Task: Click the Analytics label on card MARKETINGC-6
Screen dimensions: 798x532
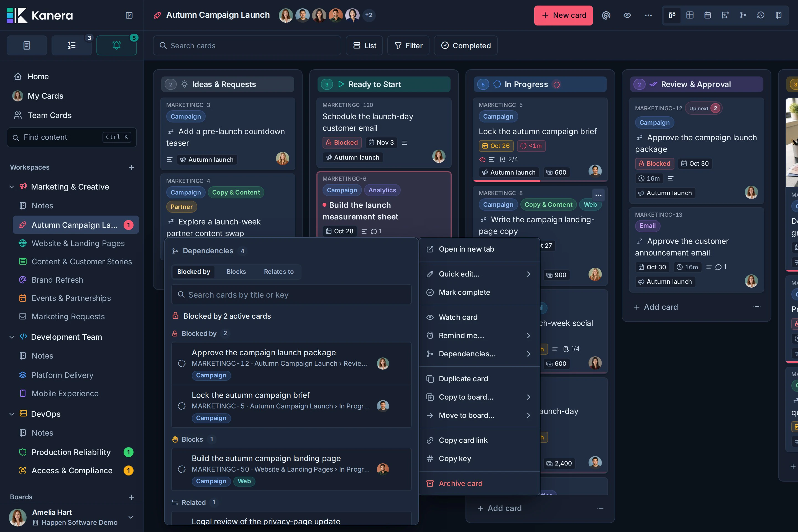Action: pos(382,190)
